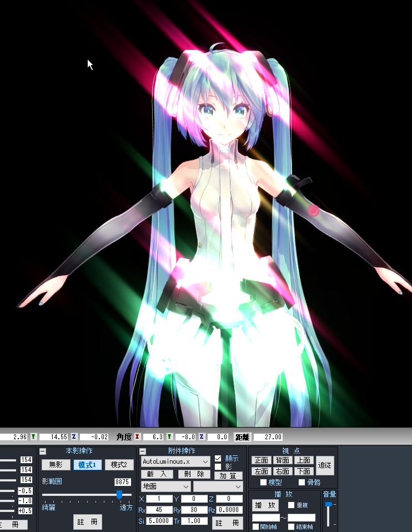The width and height of the screenshot is (412, 532).
Task: Enable the 影 shadow checkbox for accessory
Action: coord(218,467)
